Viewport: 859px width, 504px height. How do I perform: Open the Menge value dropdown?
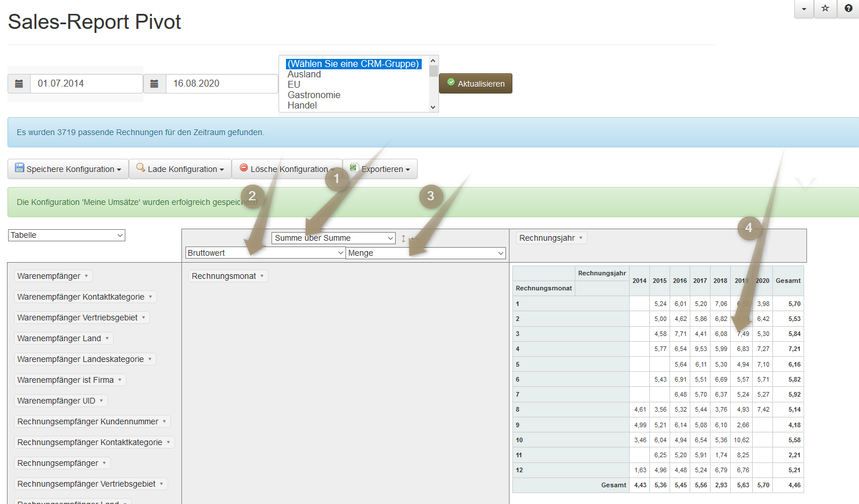point(426,253)
